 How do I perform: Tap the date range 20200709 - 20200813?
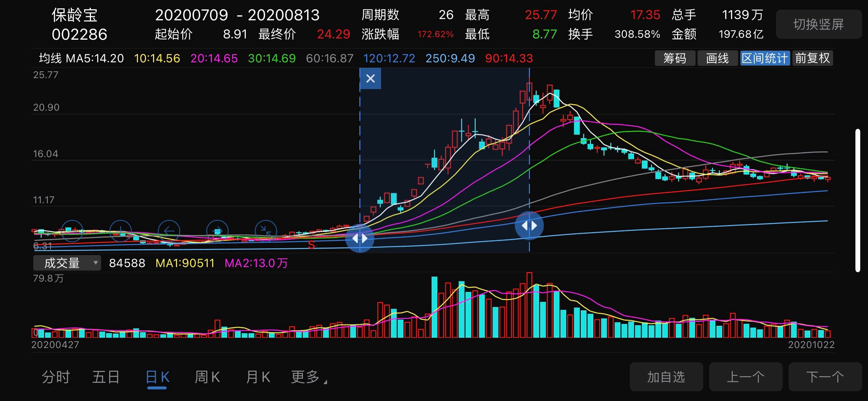[237, 15]
